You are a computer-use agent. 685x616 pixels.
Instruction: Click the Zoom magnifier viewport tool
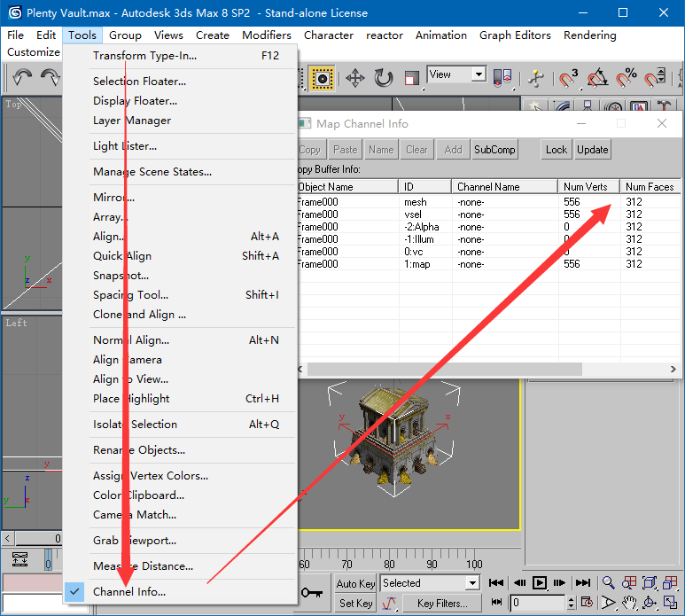point(608,582)
